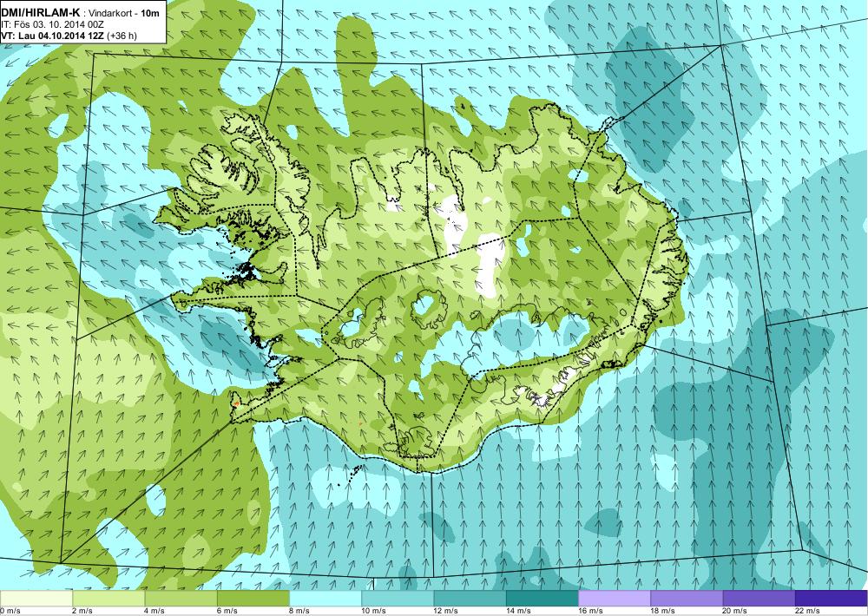Click the 'VT: Lau 04.10.2014 12Z' line
The image size is (868, 616).
coord(53,36)
